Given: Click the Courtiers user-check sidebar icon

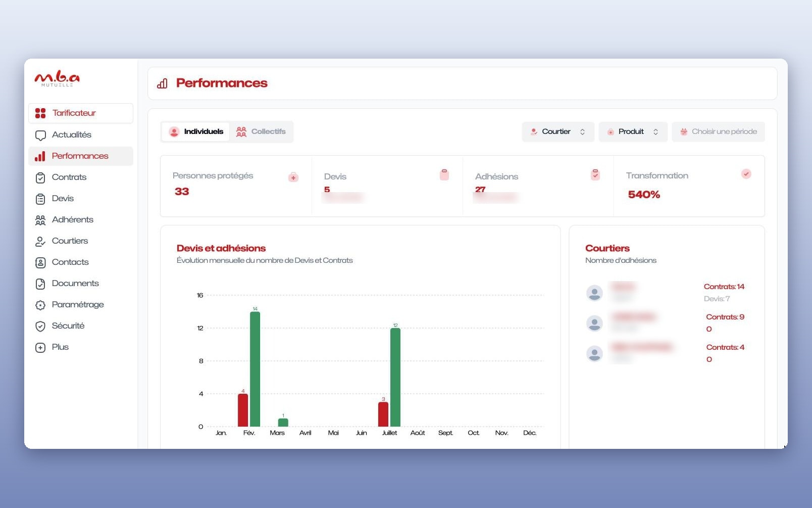Looking at the screenshot, I should (x=40, y=242).
